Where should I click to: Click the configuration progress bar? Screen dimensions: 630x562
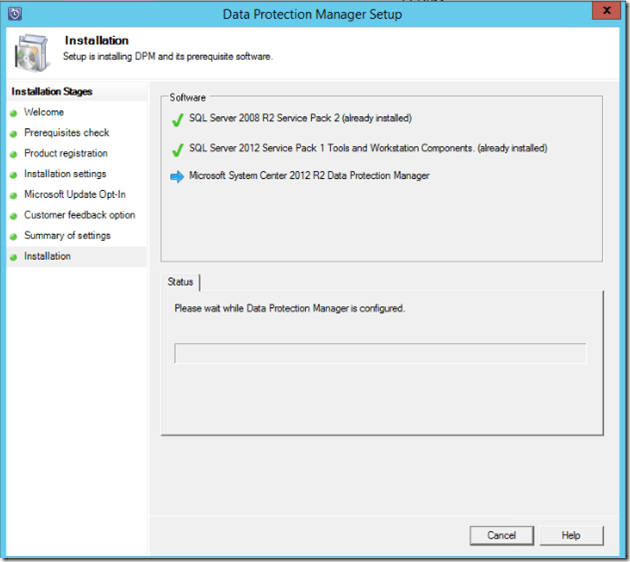(x=380, y=354)
